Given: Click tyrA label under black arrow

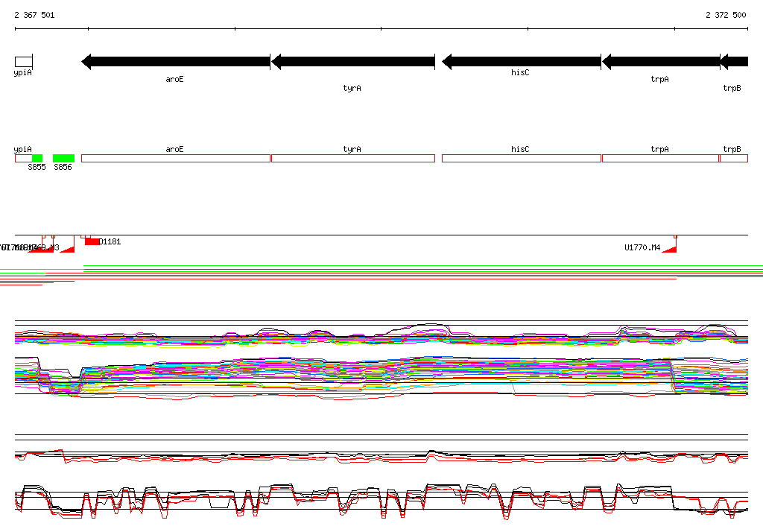Looking at the screenshot, I should [x=352, y=88].
